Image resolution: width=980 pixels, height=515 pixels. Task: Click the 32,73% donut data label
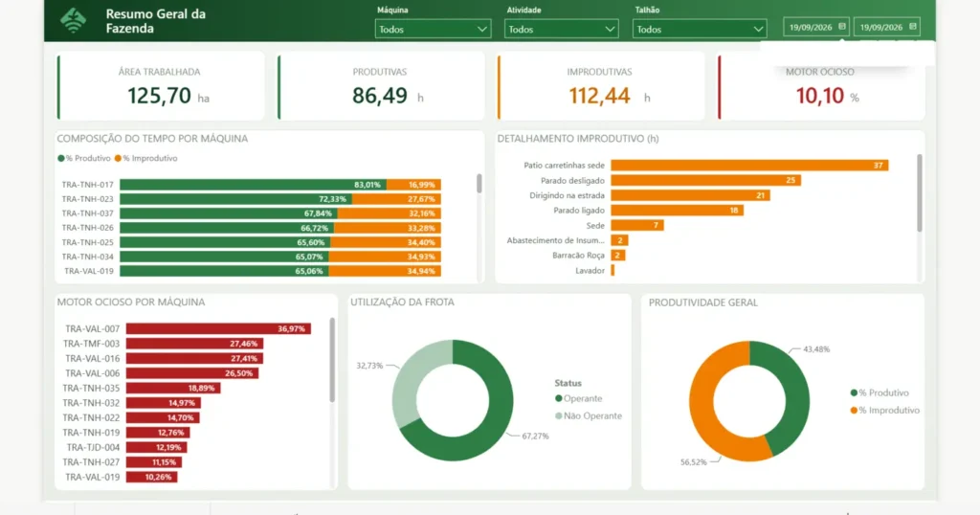point(369,365)
